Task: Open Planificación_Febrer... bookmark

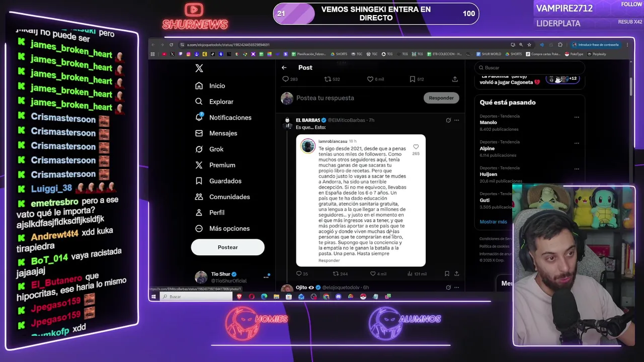Action: tap(308, 54)
